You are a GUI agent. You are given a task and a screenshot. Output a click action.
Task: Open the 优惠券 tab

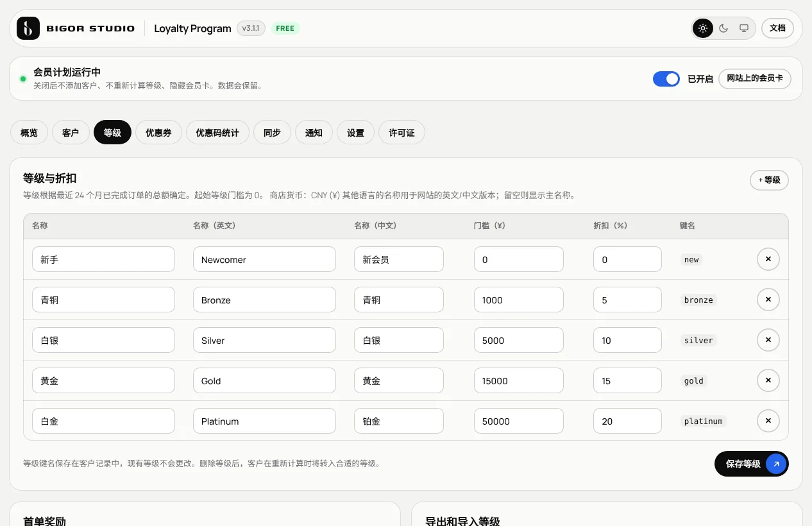pos(158,133)
